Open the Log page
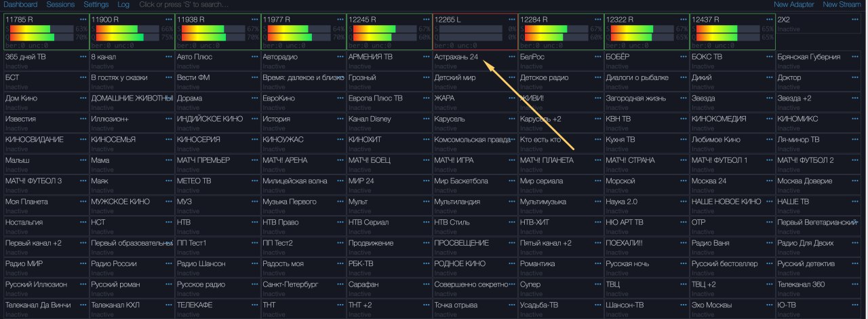The width and height of the screenshot is (868, 319). pyautogui.click(x=123, y=4)
